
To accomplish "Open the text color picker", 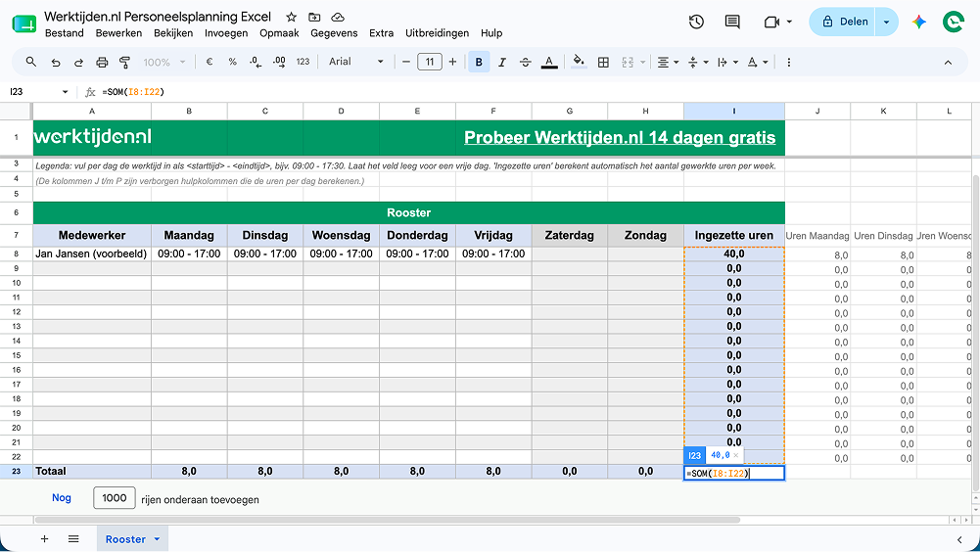I will 549,62.
